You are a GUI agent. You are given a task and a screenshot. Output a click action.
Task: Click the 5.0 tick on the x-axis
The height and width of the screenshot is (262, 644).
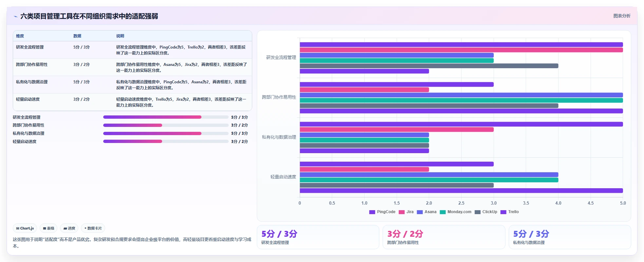point(623,203)
